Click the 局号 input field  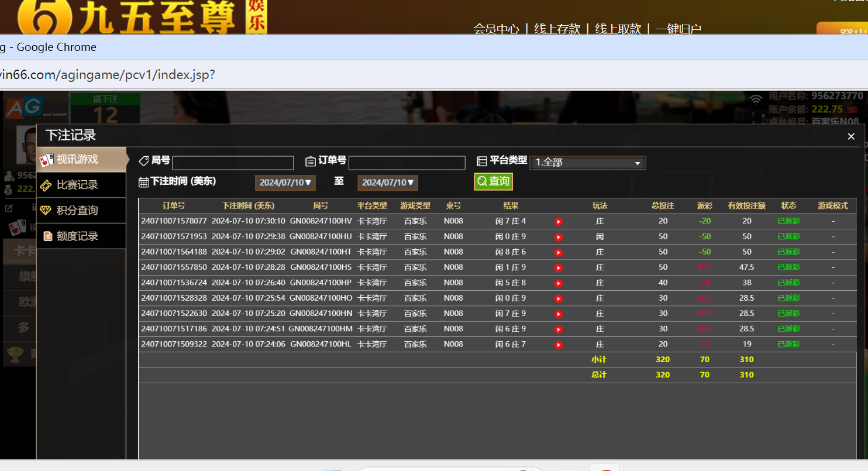pyautogui.click(x=233, y=163)
